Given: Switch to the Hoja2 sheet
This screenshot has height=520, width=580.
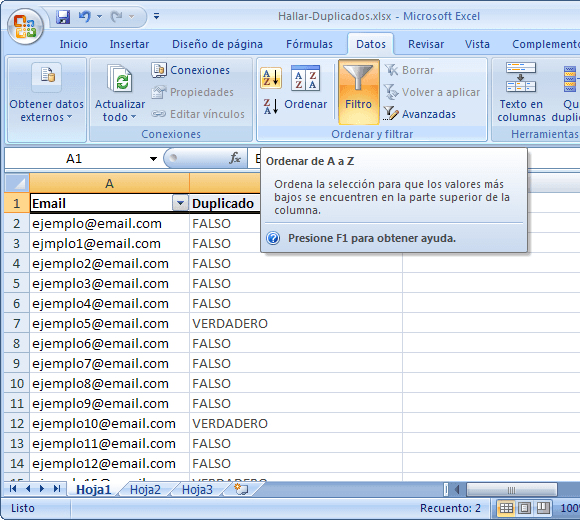Looking at the screenshot, I should 145,489.
